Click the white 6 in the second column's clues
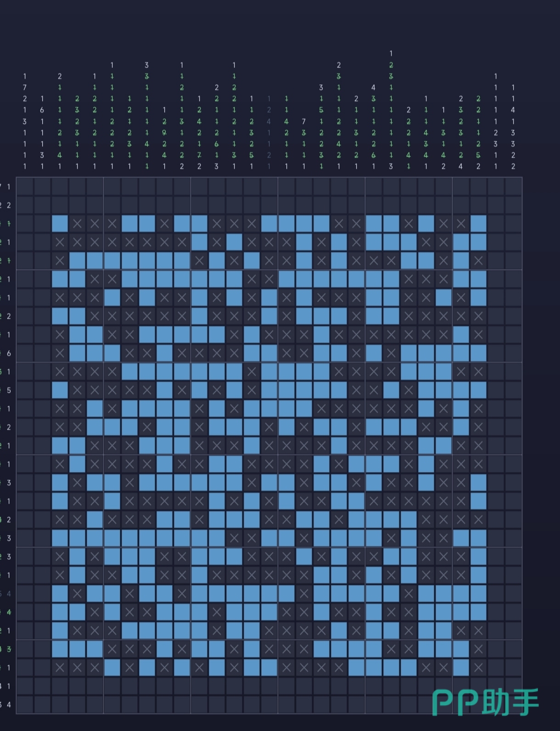Viewport: 560px width, 731px height. pos(42,110)
